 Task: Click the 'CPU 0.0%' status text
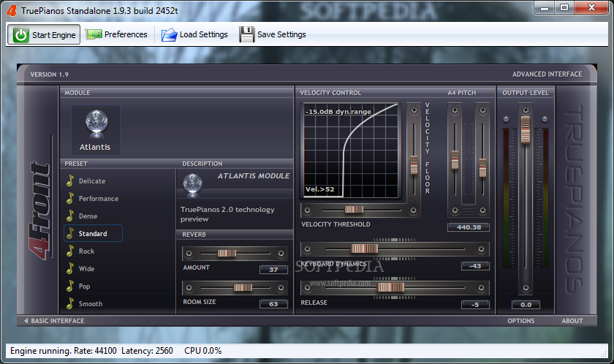pyautogui.click(x=203, y=350)
